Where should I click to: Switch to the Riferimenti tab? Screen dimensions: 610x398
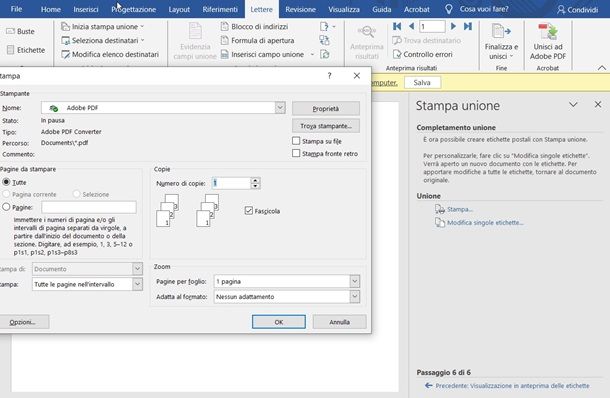tap(220, 9)
